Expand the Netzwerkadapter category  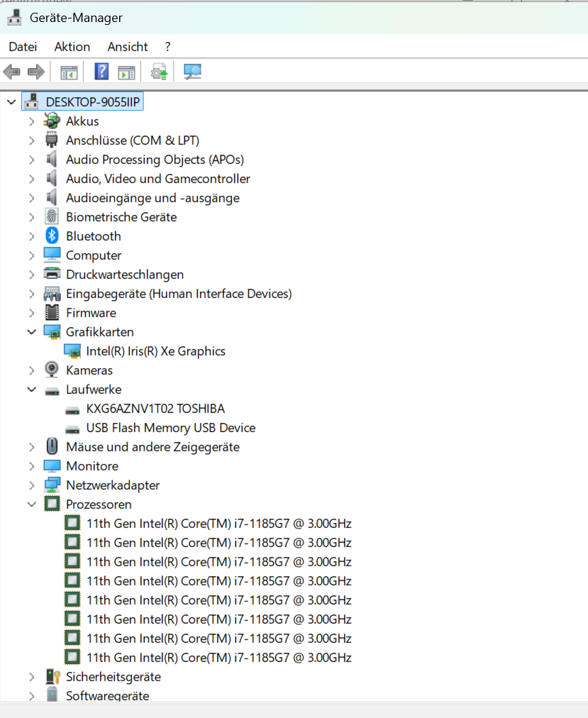[x=31, y=485]
